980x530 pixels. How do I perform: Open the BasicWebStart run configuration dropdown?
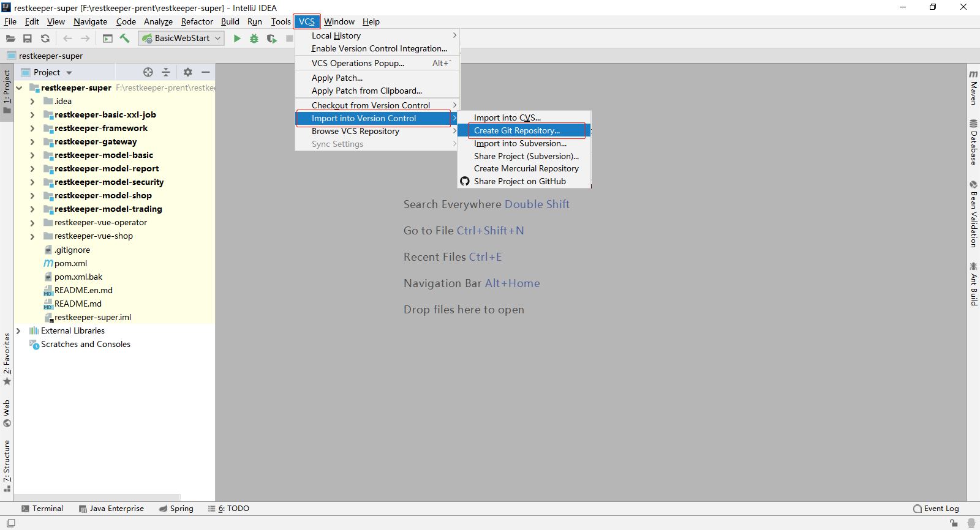(x=181, y=39)
